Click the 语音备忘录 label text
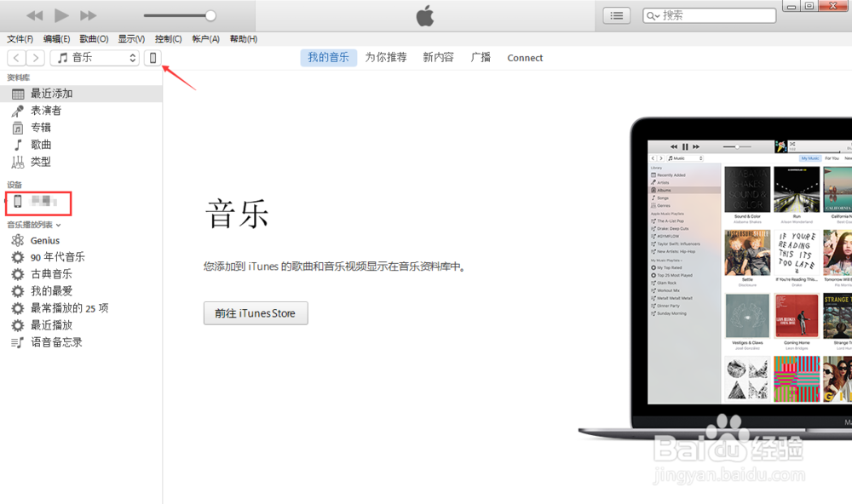This screenshot has height=504, width=852. click(56, 343)
